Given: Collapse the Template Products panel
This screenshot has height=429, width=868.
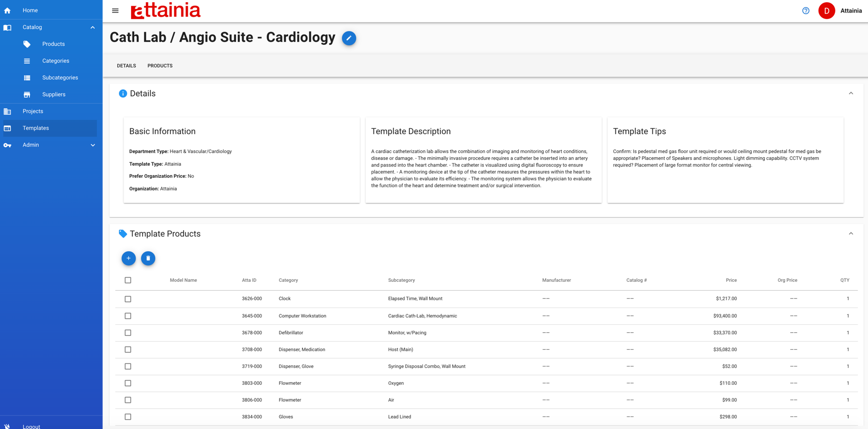Looking at the screenshot, I should (851, 234).
